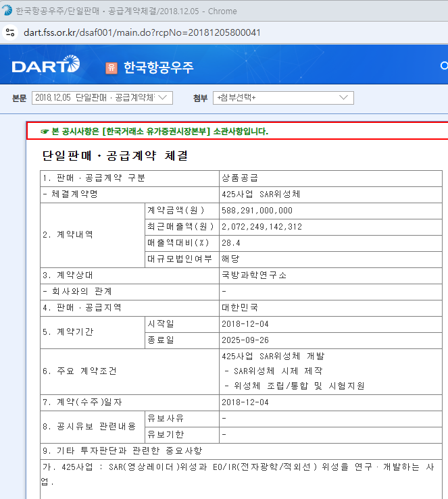Click the orange 유 market badge icon
448x499 pixels.
111,68
